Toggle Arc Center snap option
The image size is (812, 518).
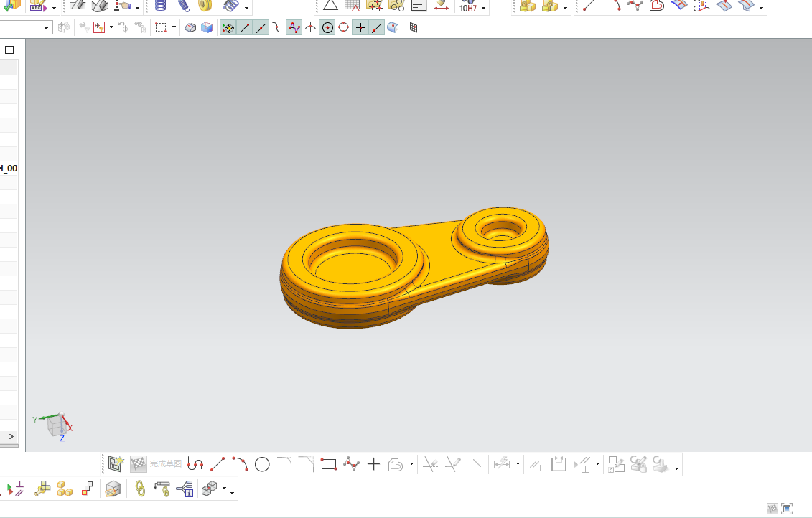pyautogui.click(x=327, y=27)
